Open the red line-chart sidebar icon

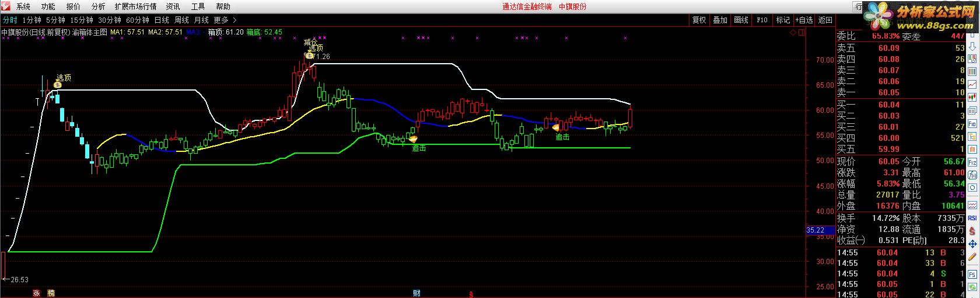(972, 84)
